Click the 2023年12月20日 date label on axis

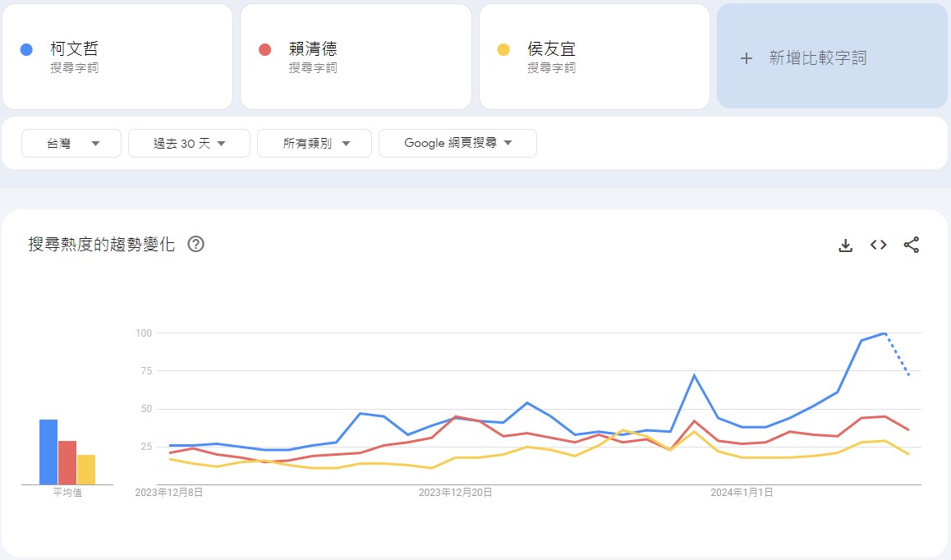[455, 492]
